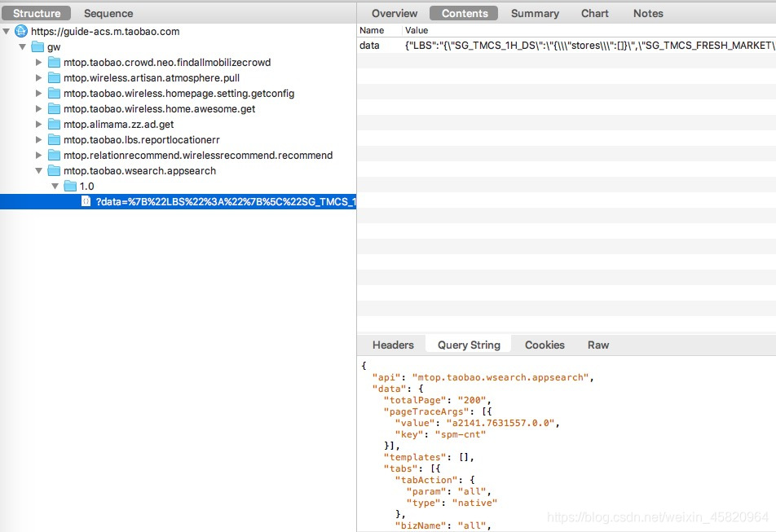Collapse the 1.0 folder triangle
This screenshot has height=532, width=776.
pyautogui.click(x=55, y=187)
